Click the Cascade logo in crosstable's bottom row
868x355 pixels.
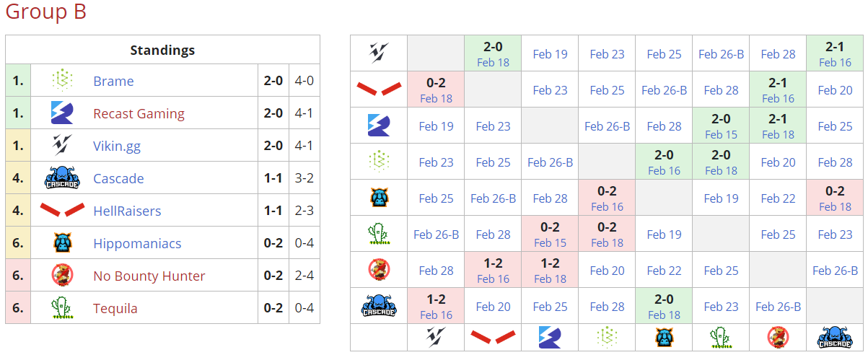point(835,337)
